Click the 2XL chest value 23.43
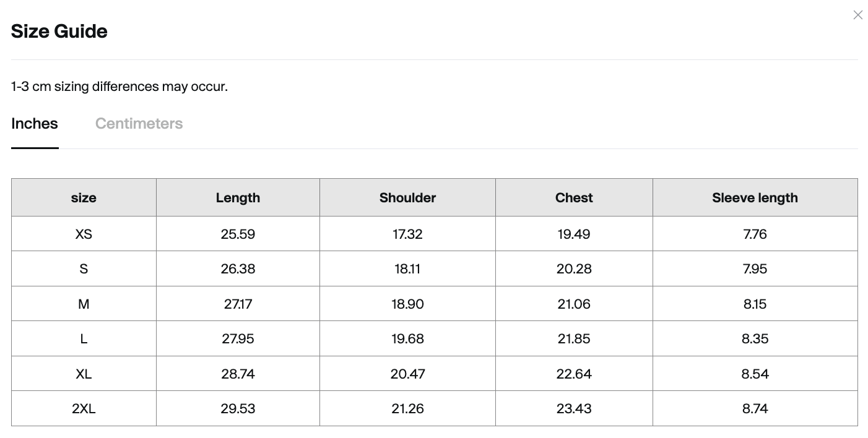 coord(574,408)
